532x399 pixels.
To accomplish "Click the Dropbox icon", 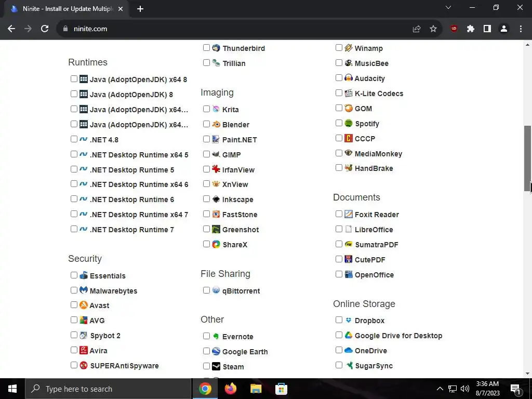I will point(349,320).
